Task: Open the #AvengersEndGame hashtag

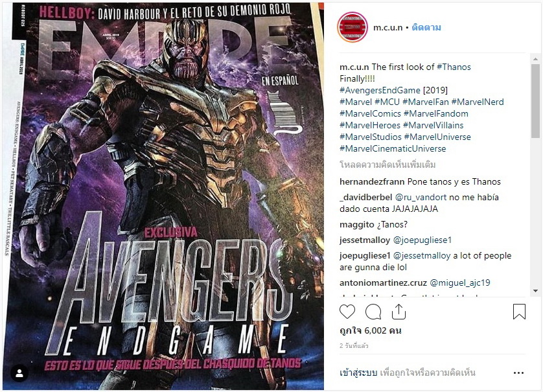Action: pyautogui.click(x=380, y=90)
